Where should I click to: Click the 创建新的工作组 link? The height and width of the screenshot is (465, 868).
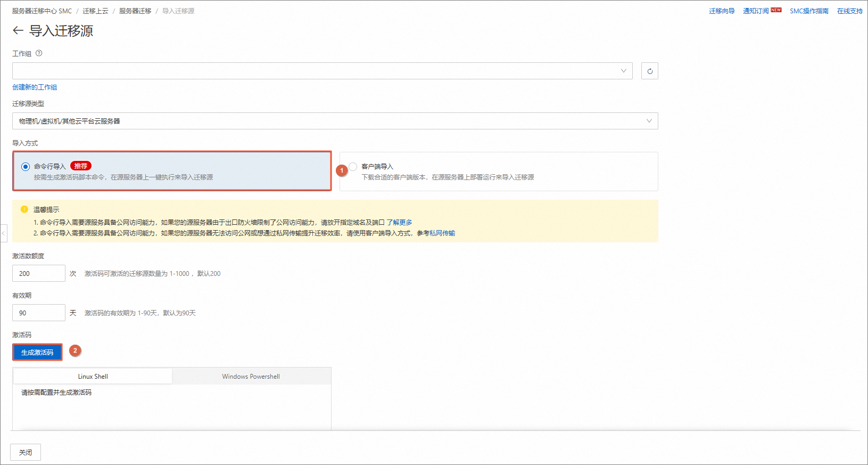[35, 87]
